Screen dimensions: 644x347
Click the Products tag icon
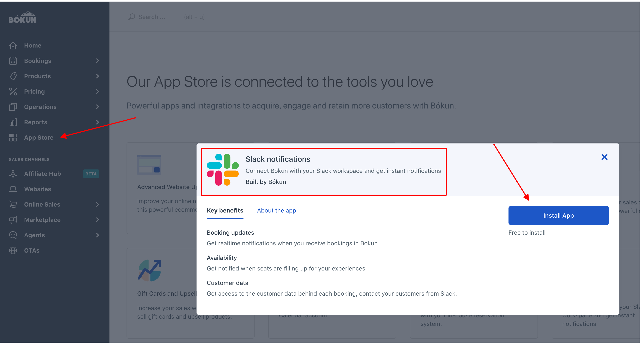coord(13,77)
